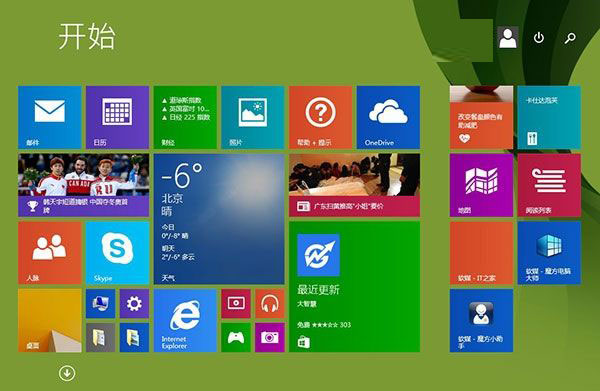Open the Games controller small tile

click(x=236, y=337)
